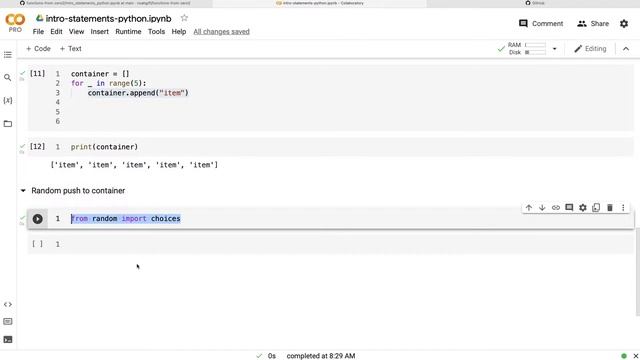
Task: Dismiss the bottom status bar
Action: click(x=635, y=356)
